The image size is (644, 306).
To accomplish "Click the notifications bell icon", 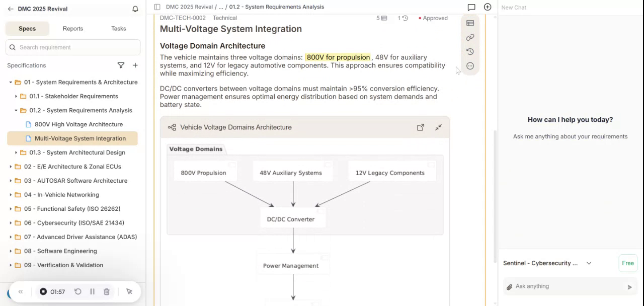I will pos(135,9).
